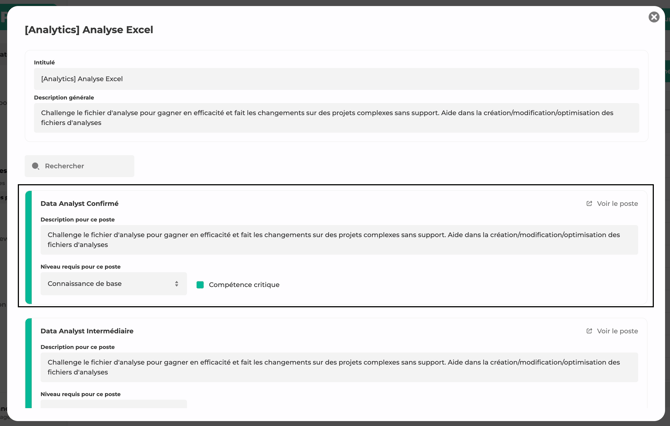The width and height of the screenshot is (670, 426).
Task: Click up-down arrows on the level selector
Action: click(x=177, y=284)
